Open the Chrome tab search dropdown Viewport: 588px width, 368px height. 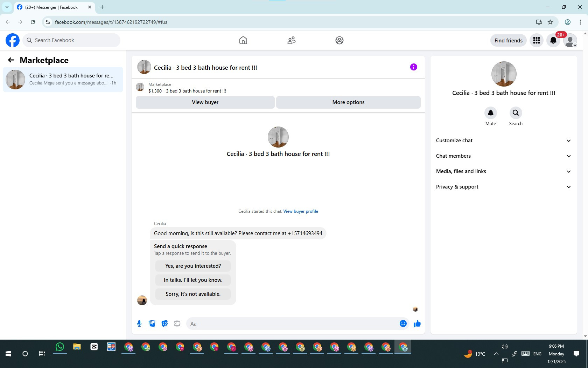[x=7, y=7]
